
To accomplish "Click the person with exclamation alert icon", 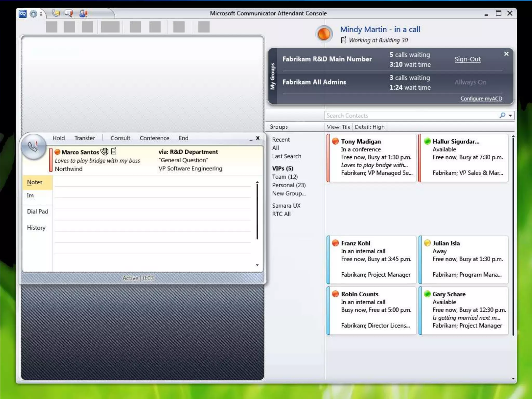I will coord(83,13).
